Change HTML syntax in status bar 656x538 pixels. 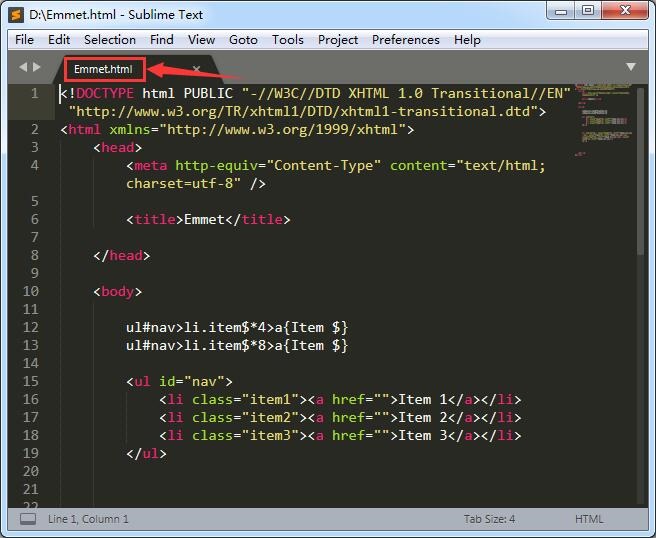point(589,519)
